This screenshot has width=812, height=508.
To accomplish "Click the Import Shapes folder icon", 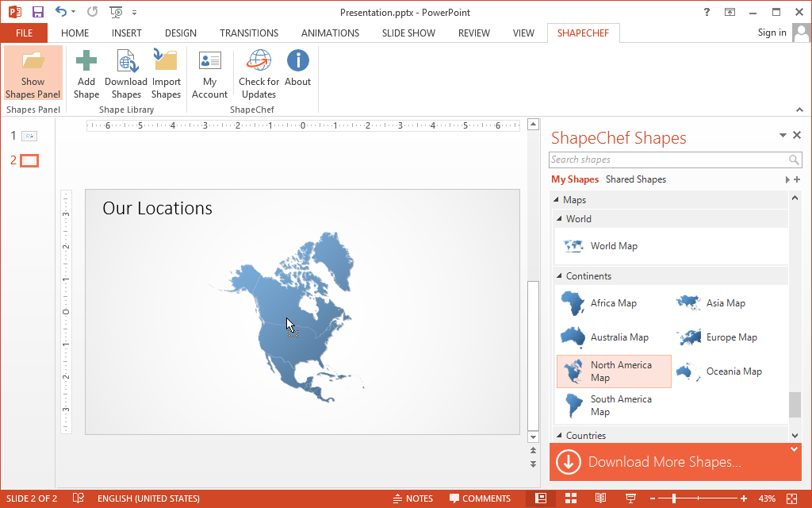I will click(166, 60).
